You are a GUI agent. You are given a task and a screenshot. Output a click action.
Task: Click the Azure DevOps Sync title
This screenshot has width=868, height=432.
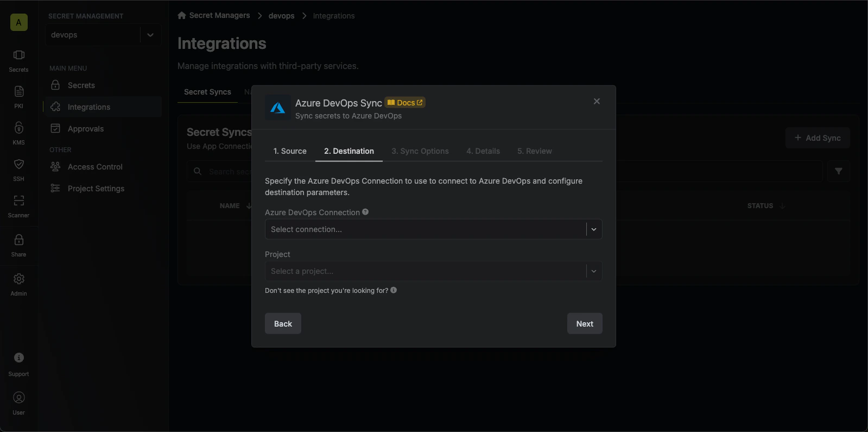(339, 103)
